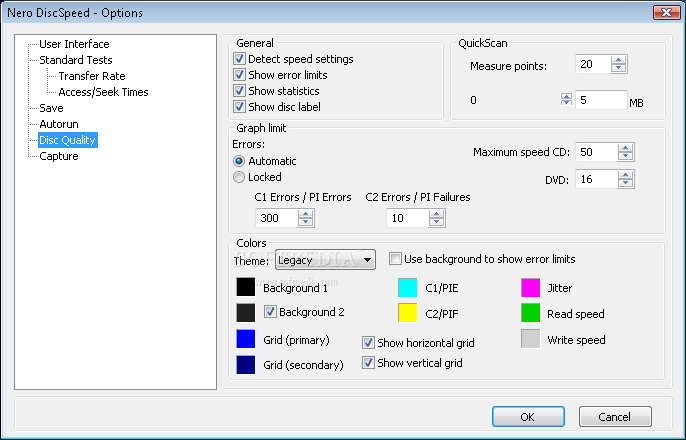
Task: Select the Locked errors radio button
Action: click(239, 177)
